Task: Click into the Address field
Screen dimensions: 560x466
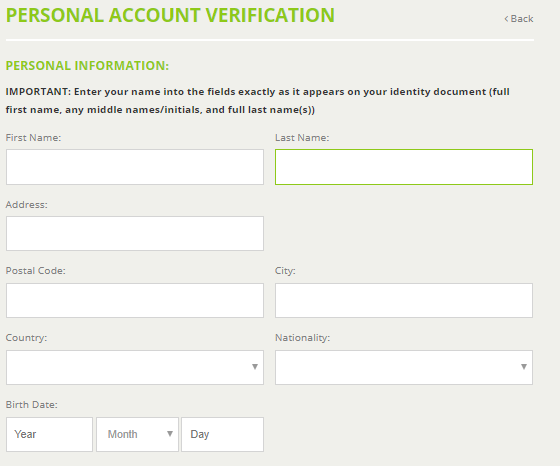Action: [135, 233]
